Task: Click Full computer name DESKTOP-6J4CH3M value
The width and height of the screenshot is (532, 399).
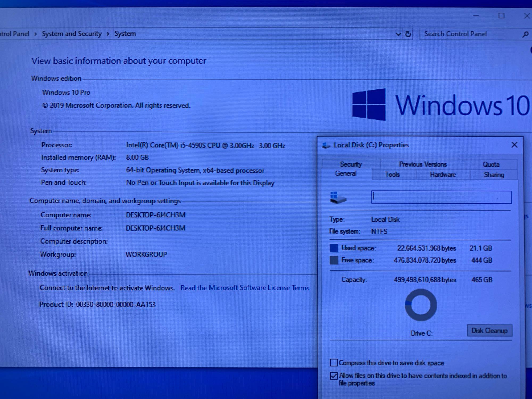Action: [156, 228]
